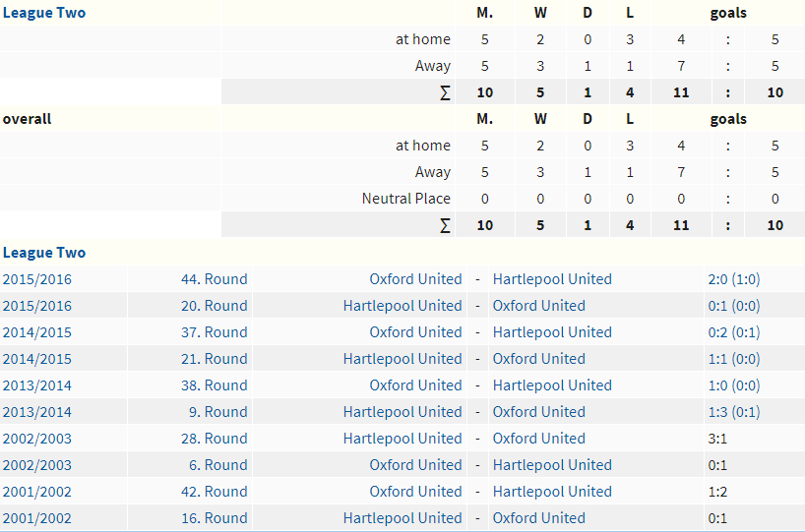Select the 20. Round link
The image size is (805, 532).
coord(215,306)
